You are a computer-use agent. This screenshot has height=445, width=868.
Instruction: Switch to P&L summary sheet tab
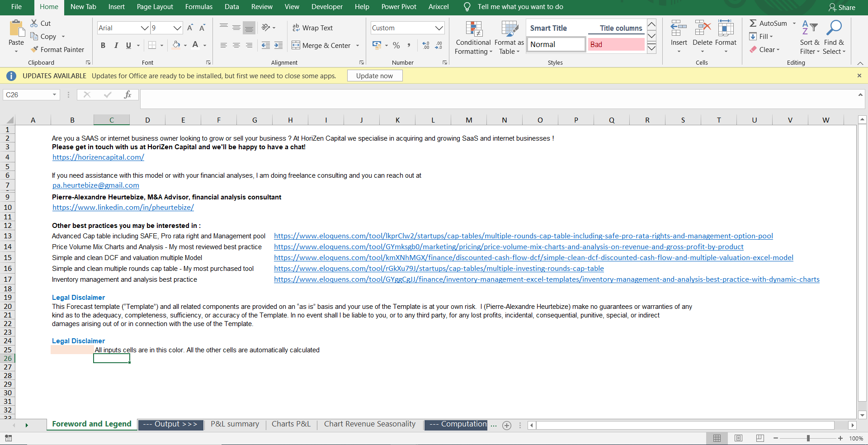[235, 424]
